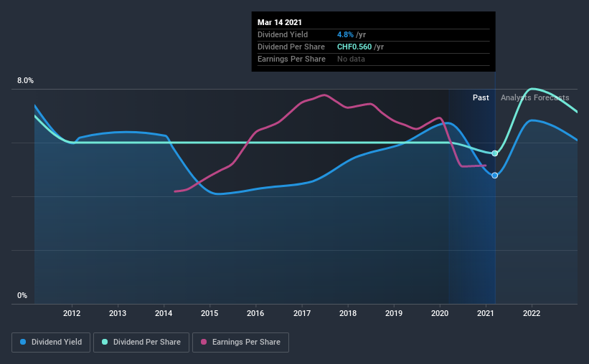Select the Dividend Per Share data point marker
The width and height of the screenshot is (589, 364).
[x=495, y=153]
